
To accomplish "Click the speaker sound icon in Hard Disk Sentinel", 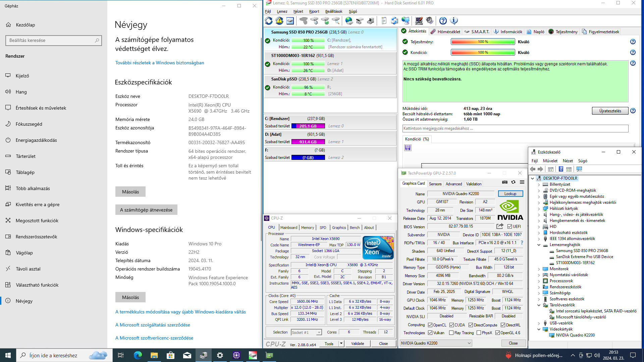I will (429, 21).
